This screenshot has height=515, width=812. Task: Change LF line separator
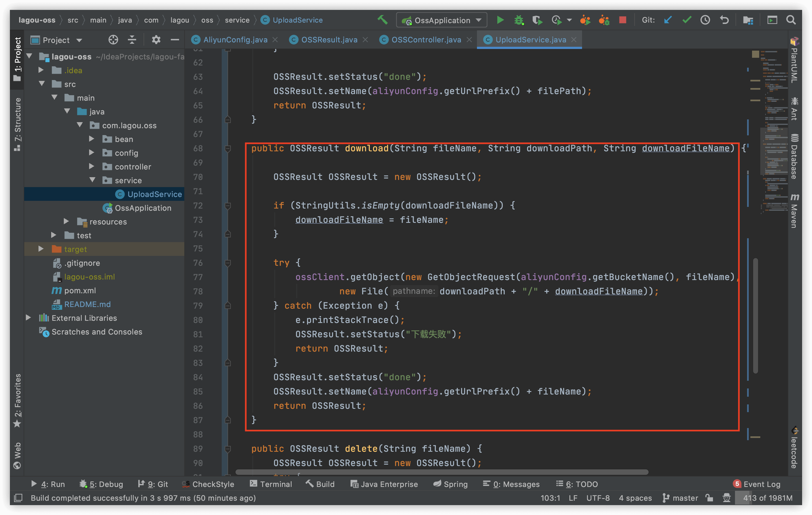[x=573, y=498]
